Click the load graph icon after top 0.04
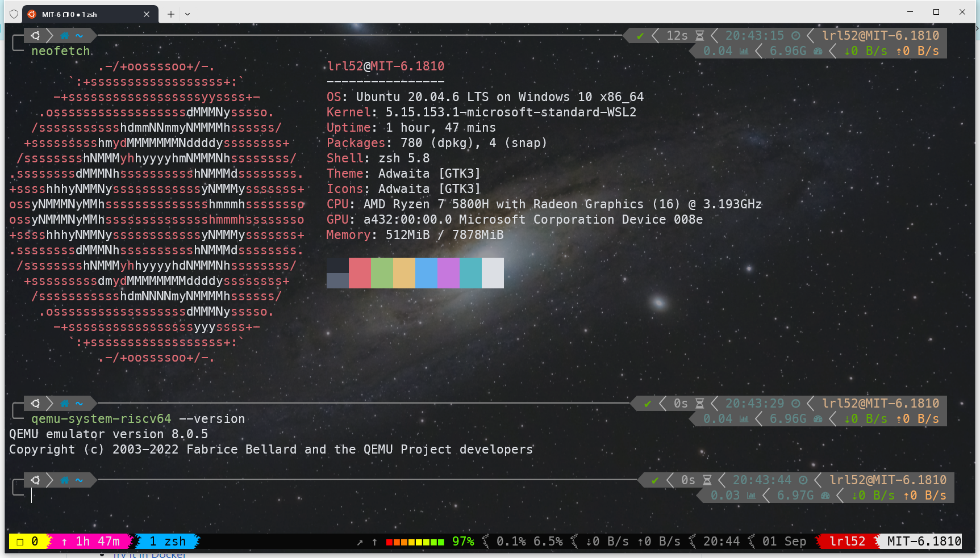The image size is (980, 558). pos(744,51)
